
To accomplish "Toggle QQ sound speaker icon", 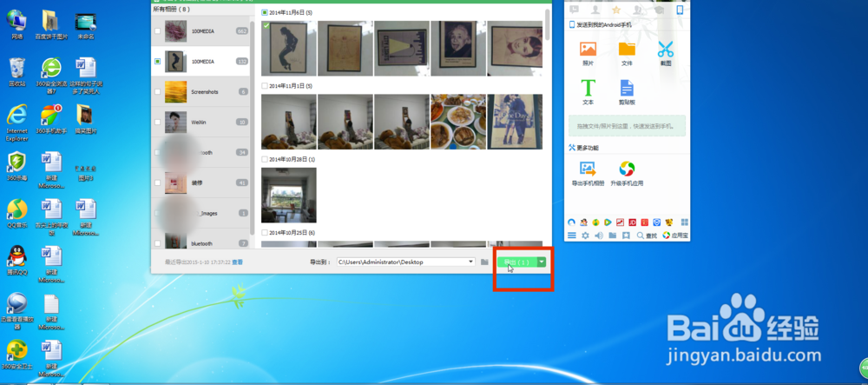I will pyautogui.click(x=598, y=236).
